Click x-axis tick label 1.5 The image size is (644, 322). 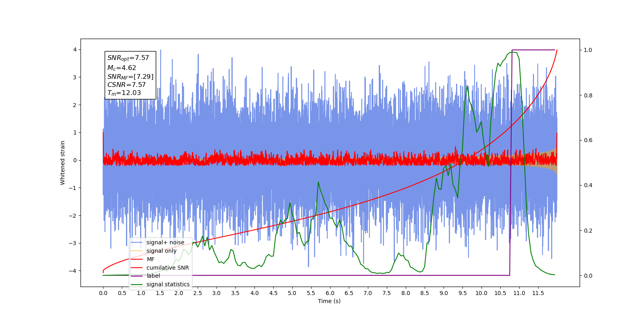160,293
